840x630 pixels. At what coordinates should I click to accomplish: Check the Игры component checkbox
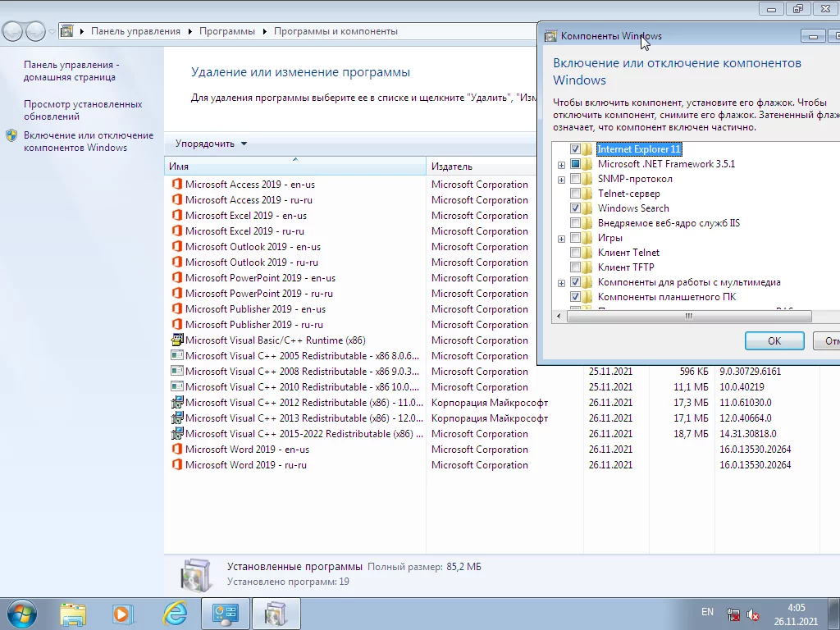click(x=575, y=237)
